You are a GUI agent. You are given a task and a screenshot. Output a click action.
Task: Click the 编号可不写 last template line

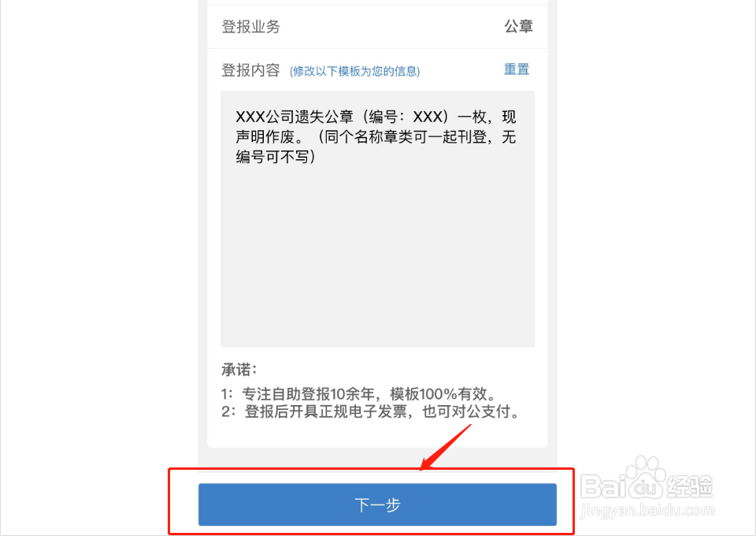pos(276,156)
